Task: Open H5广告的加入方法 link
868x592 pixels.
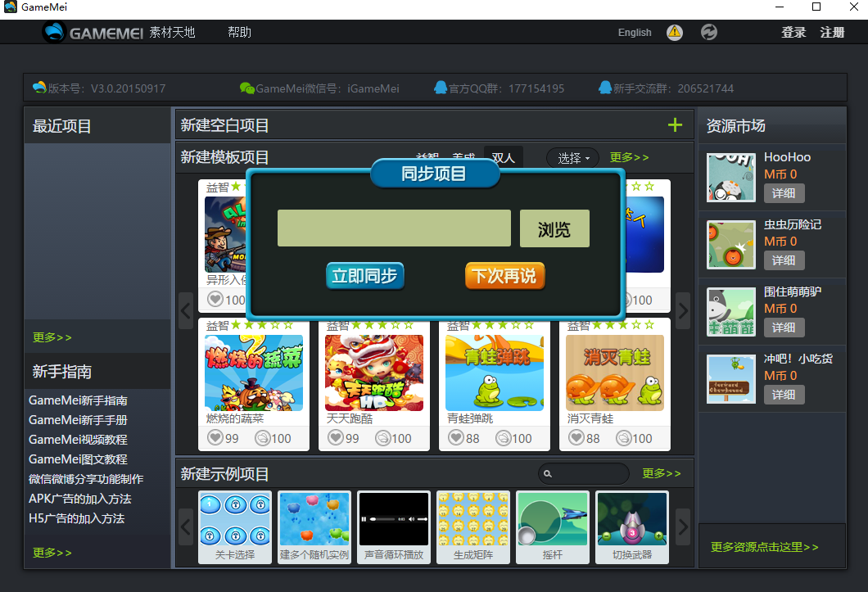Action: coord(76,518)
